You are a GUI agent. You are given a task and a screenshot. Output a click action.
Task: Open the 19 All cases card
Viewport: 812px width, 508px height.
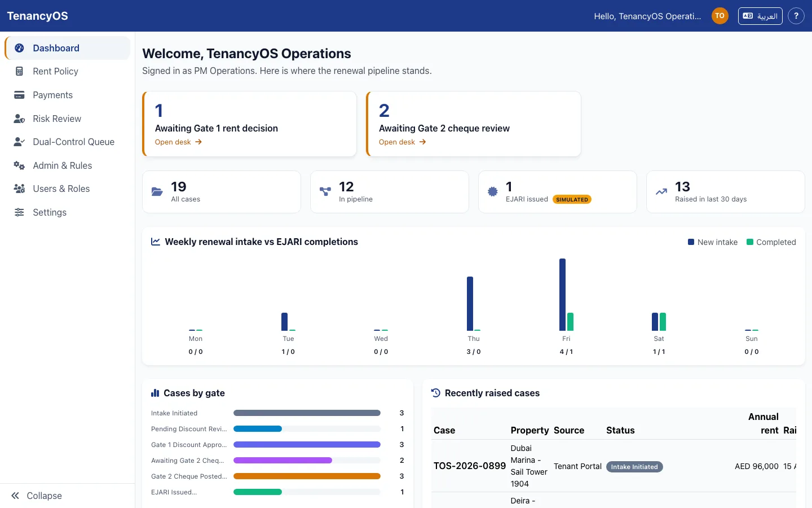[x=222, y=192]
